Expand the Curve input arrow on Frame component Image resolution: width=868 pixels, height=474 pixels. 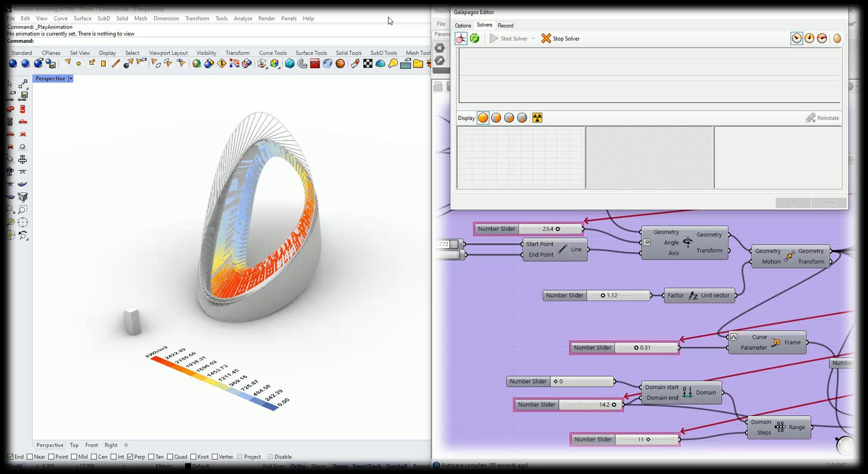[734, 337]
